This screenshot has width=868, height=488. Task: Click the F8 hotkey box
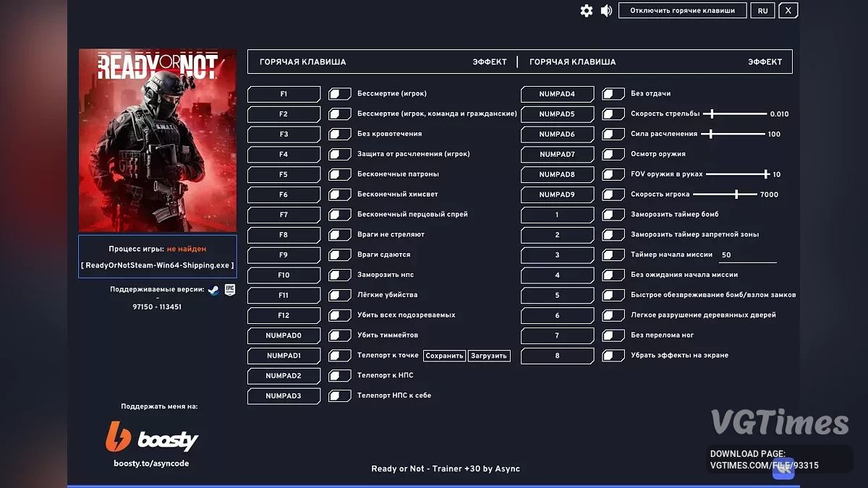coord(284,235)
